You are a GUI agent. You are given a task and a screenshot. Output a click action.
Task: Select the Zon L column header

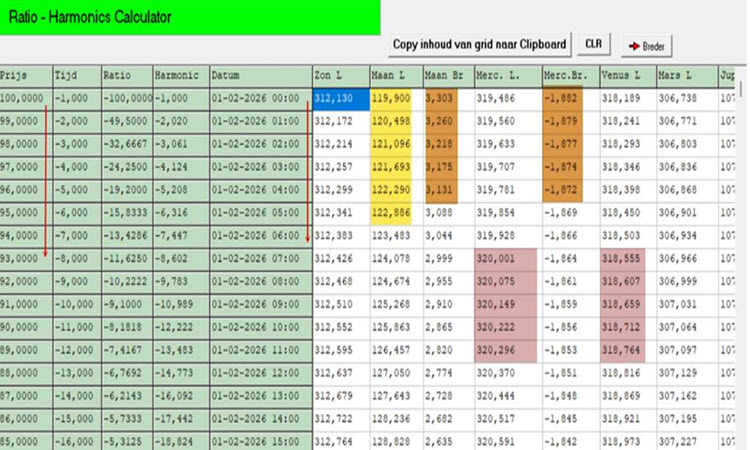coord(341,76)
